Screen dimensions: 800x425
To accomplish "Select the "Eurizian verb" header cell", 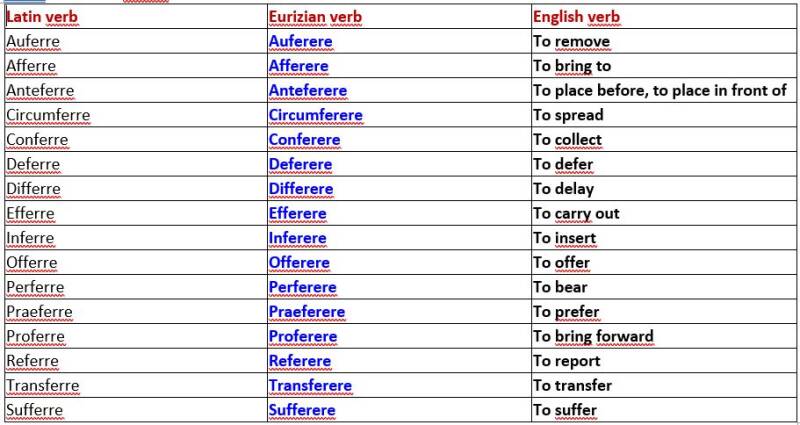I will (x=314, y=17).
